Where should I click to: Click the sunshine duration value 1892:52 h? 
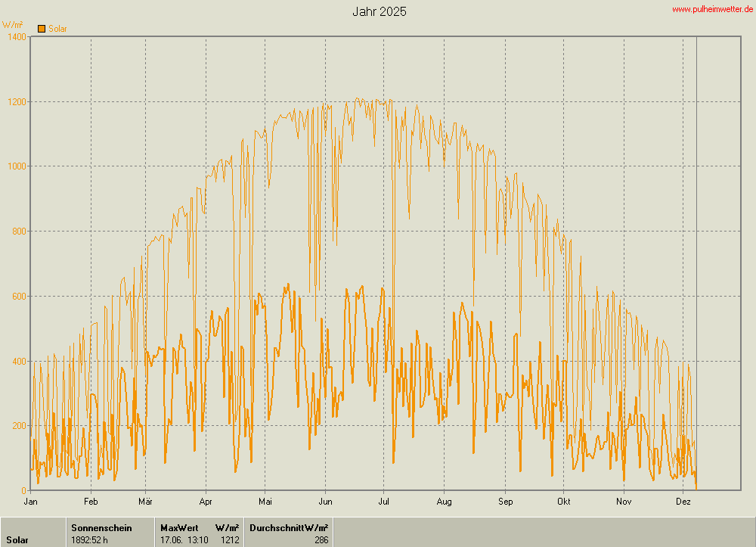coord(89,540)
